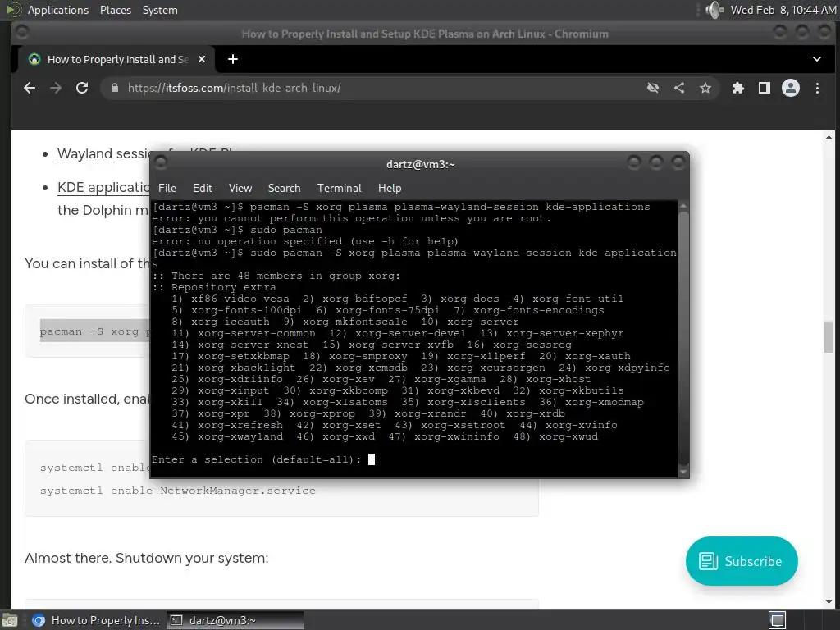Click the clock showing Wed Feb 8
This screenshot has width=840, height=630.
(x=783, y=10)
